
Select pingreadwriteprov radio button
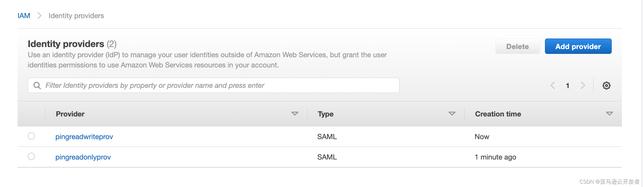coord(31,136)
